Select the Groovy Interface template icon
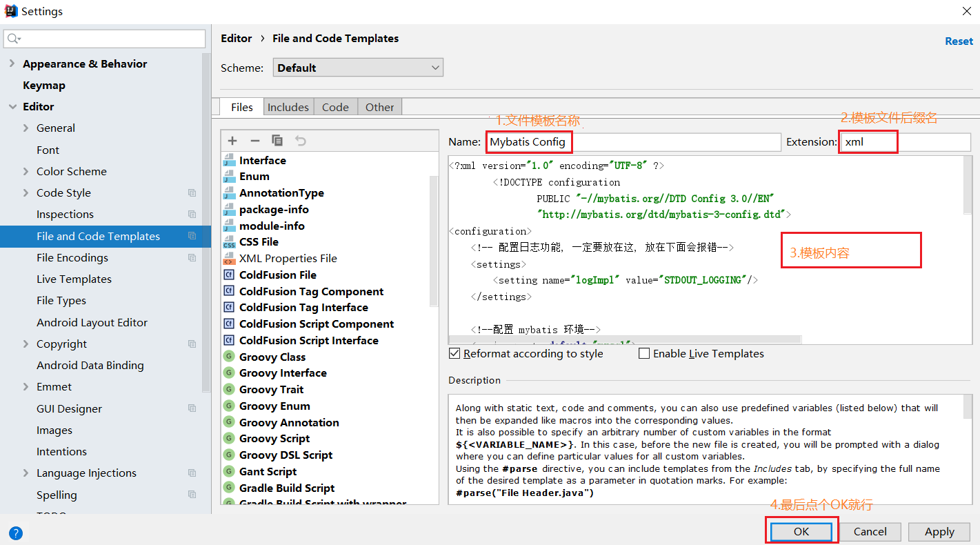 point(229,373)
